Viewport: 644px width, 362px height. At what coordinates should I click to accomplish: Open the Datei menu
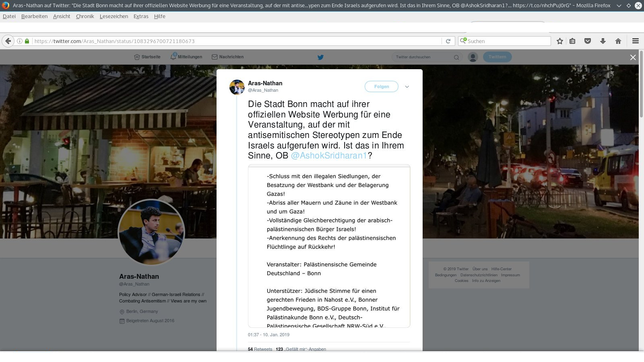pyautogui.click(x=9, y=16)
